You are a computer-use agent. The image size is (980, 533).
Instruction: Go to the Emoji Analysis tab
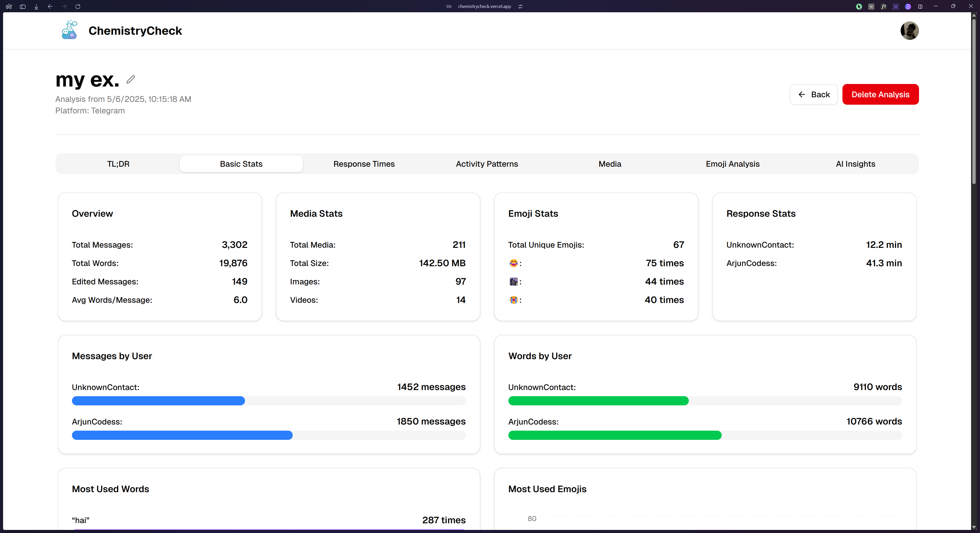click(732, 164)
